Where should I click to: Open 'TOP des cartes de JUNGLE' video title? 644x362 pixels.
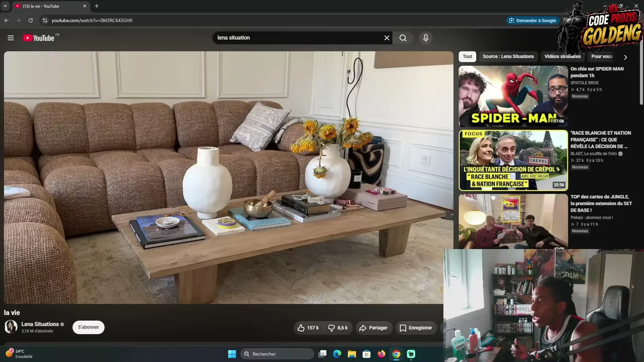(x=601, y=204)
